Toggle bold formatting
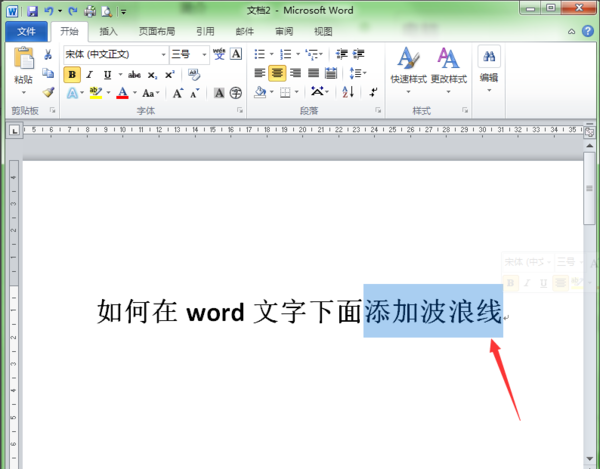 tap(72, 75)
